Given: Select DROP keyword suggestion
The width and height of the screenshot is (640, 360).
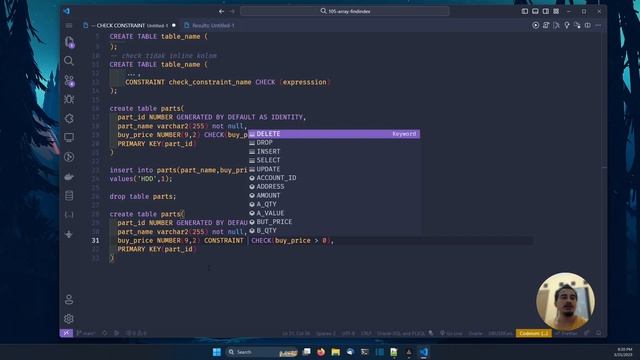Looking at the screenshot, I should tap(334, 142).
